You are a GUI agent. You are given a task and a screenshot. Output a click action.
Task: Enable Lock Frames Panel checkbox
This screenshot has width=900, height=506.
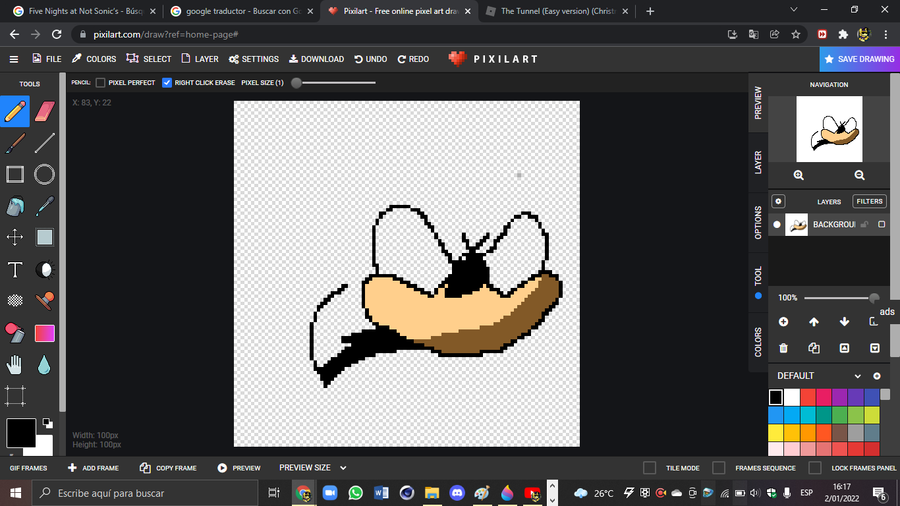[x=815, y=468]
